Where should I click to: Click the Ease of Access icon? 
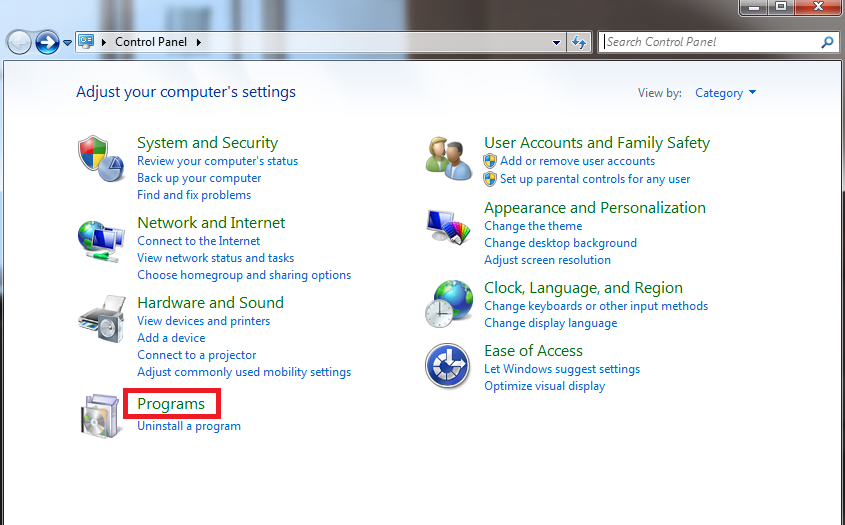pyautogui.click(x=447, y=366)
